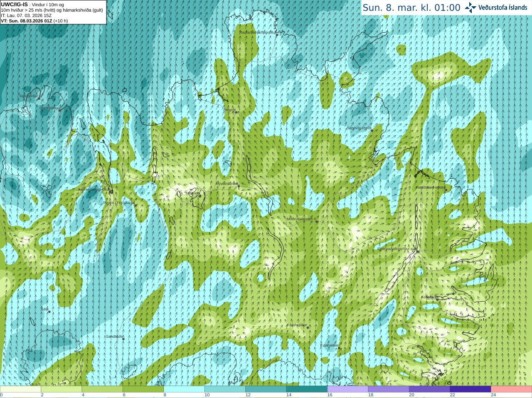Screen dimensions: 532x398
Task: Click the legend scale value 2
Action: coord(42,395)
